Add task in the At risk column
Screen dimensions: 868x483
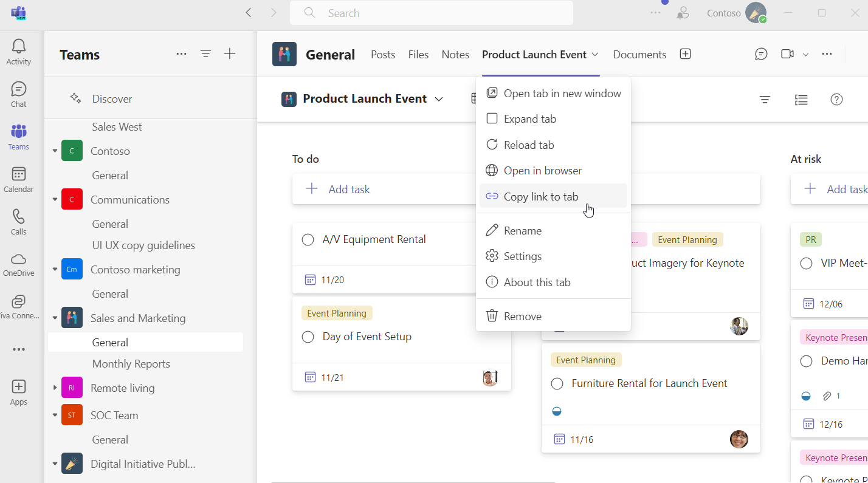coord(829,189)
